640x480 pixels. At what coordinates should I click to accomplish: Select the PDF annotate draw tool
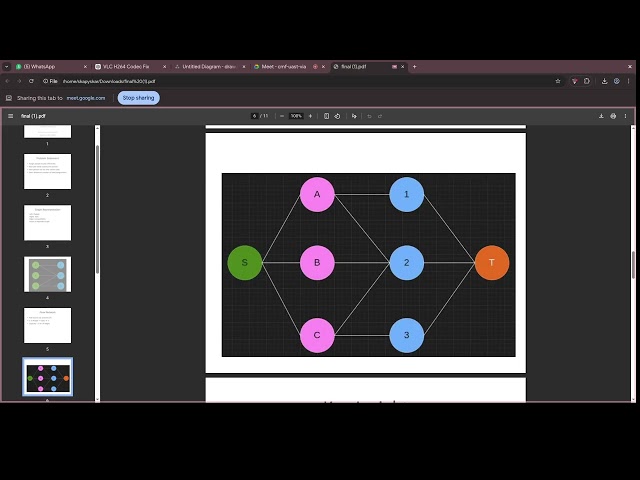(x=354, y=116)
